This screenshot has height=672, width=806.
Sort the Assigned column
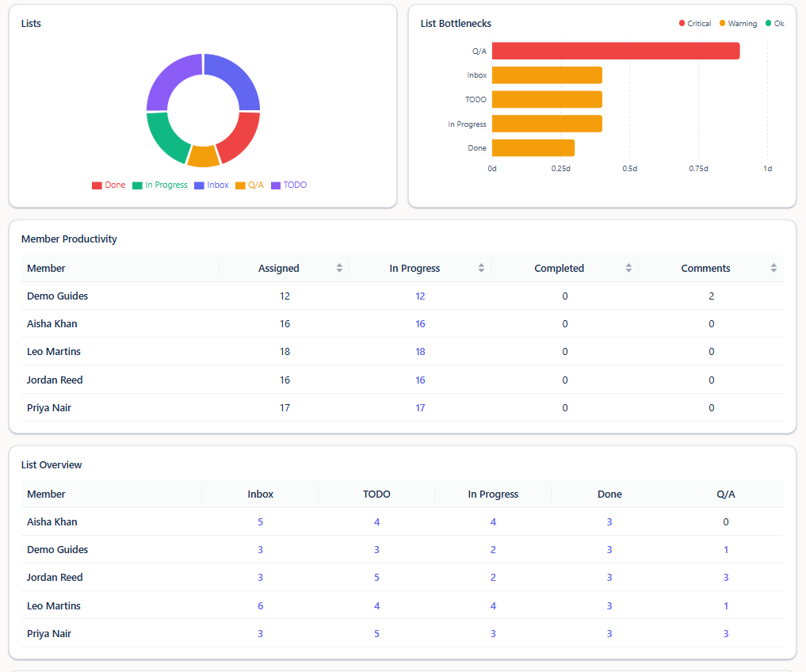[339, 268]
